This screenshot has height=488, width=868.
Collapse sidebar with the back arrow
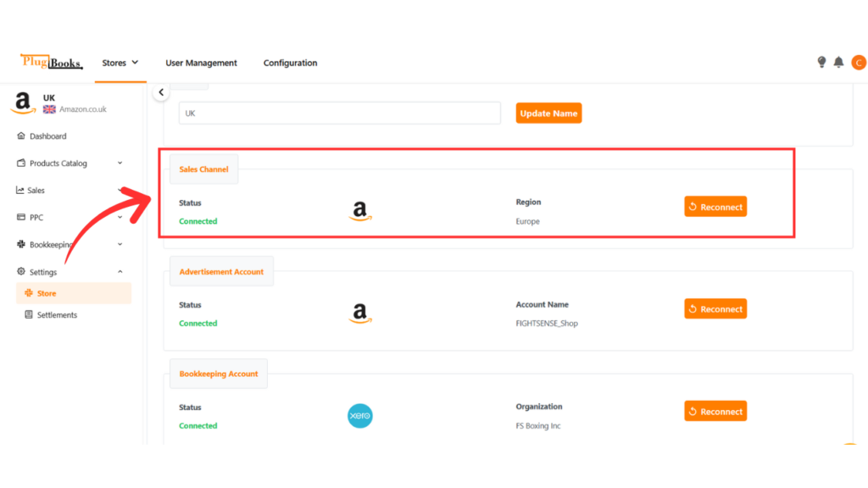pyautogui.click(x=161, y=92)
